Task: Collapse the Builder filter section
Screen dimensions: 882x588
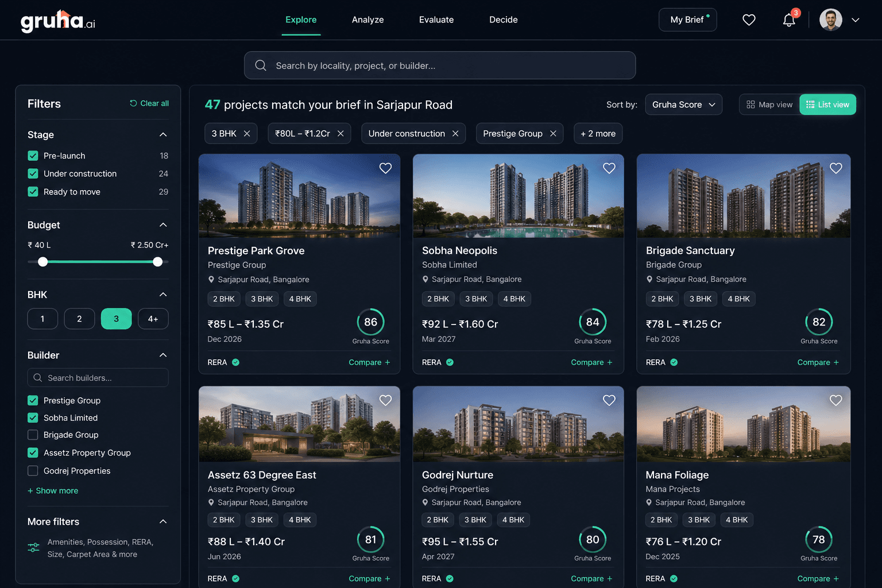Action: 163,355
